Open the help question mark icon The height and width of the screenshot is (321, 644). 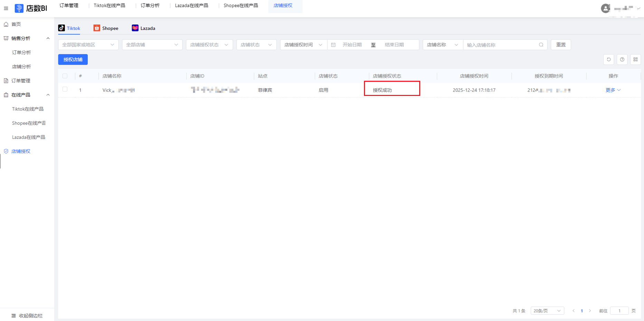pos(622,59)
